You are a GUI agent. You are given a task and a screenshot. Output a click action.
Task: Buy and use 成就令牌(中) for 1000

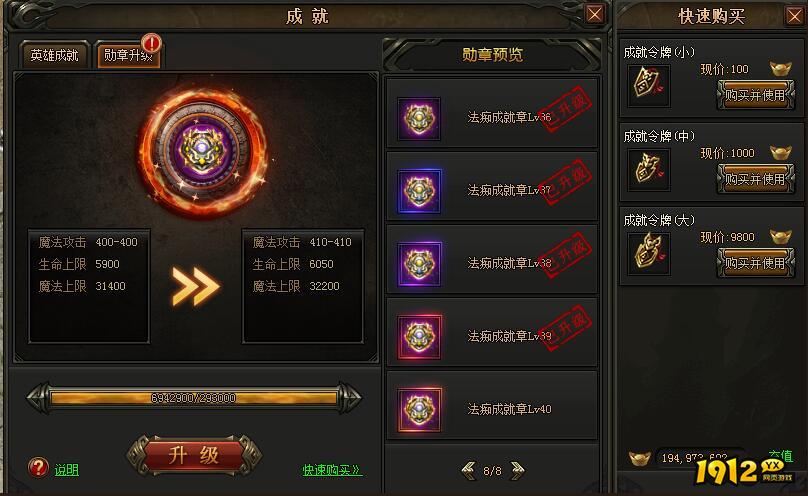(x=755, y=179)
